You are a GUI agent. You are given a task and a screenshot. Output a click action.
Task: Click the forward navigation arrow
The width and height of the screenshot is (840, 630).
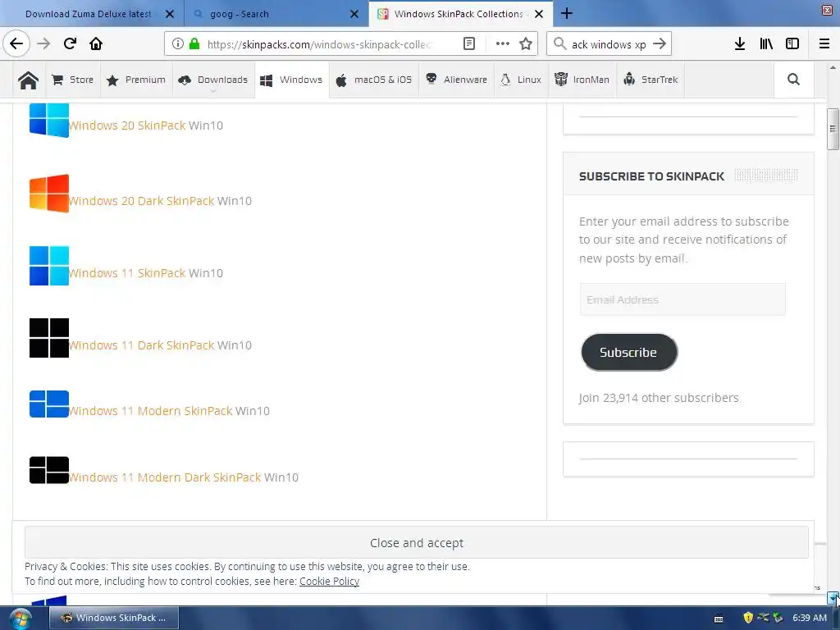[43, 44]
